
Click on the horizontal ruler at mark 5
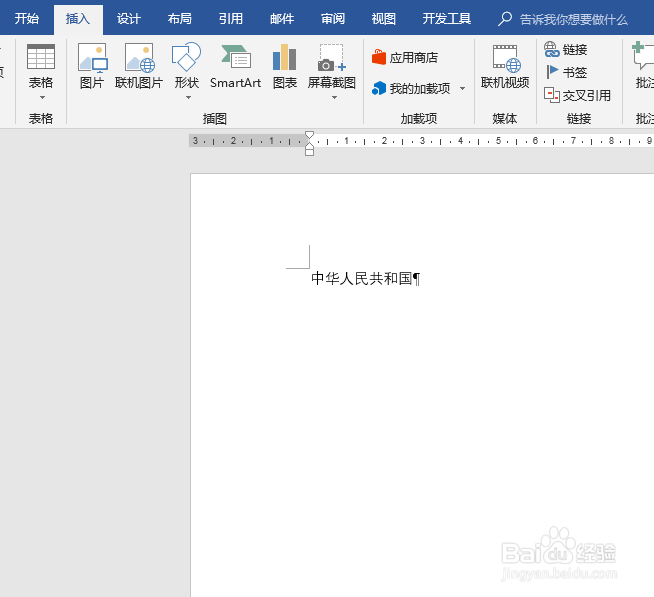tap(498, 141)
